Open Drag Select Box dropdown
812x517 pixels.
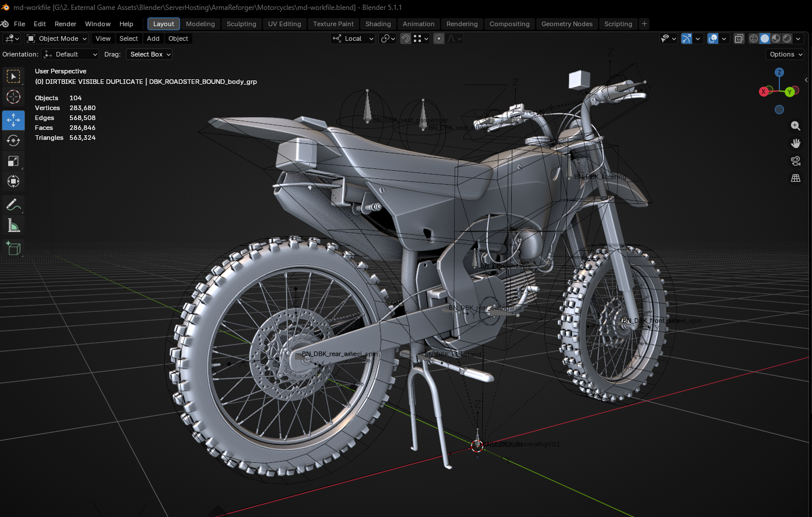pos(150,54)
